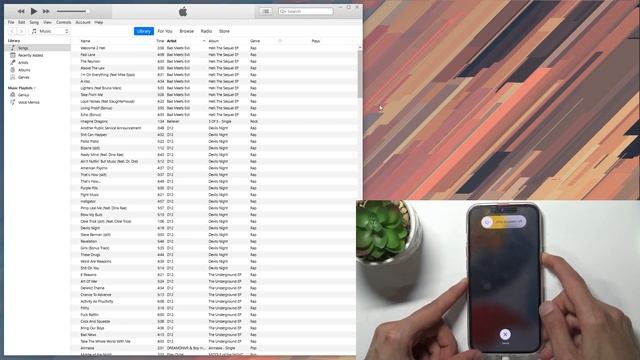Open the Account menu

pyautogui.click(x=83, y=22)
